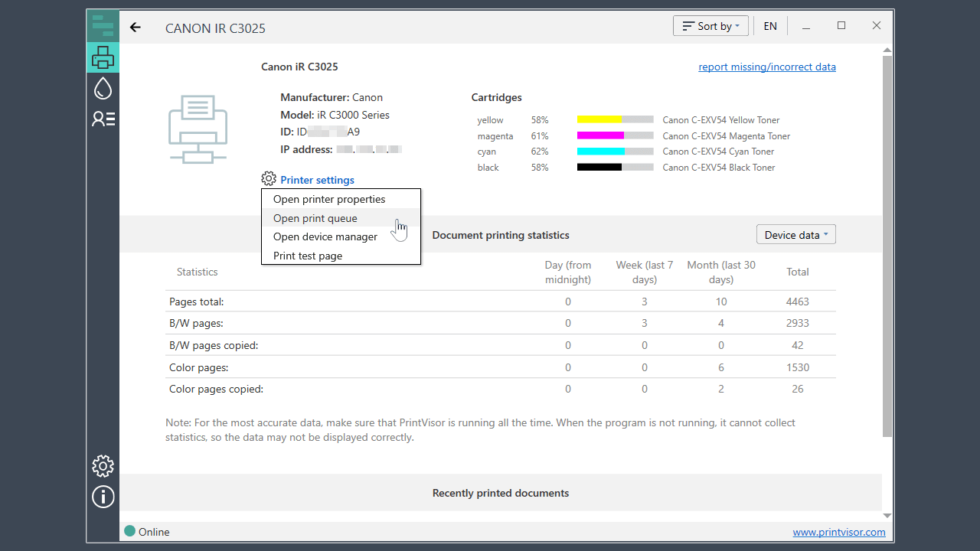Choose Open print queue

point(315,218)
